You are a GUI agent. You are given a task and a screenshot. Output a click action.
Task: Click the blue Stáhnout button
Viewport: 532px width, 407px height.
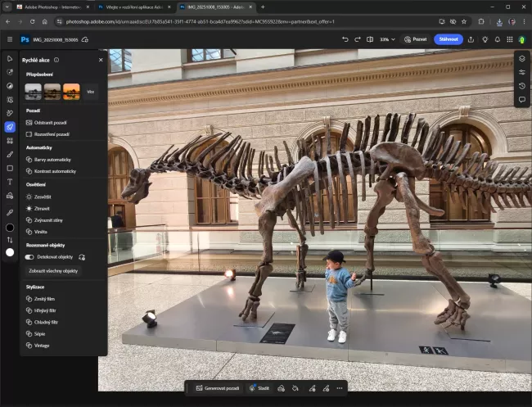click(x=448, y=39)
